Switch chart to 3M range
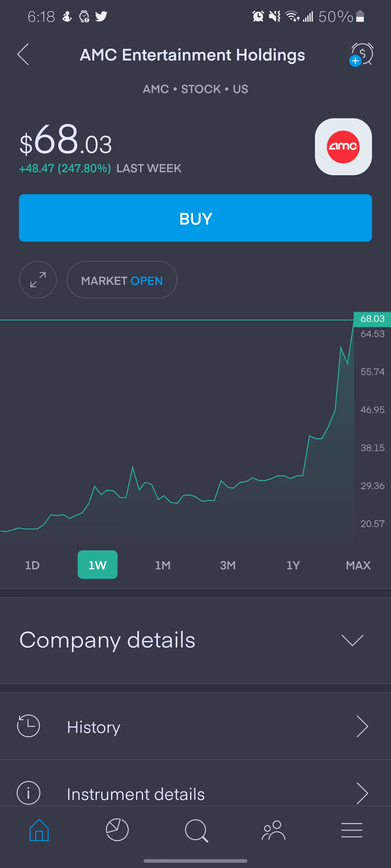Screen dimensions: 391x868 (x=228, y=565)
